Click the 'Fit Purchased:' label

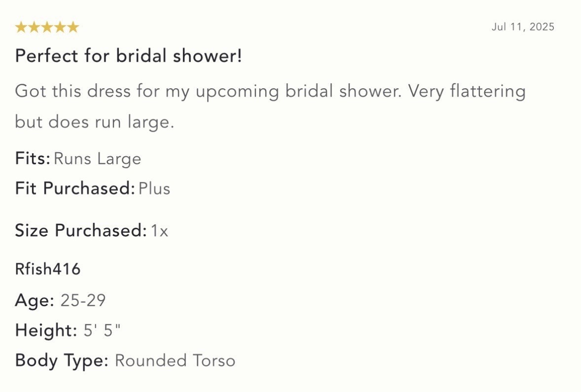click(x=75, y=188)
